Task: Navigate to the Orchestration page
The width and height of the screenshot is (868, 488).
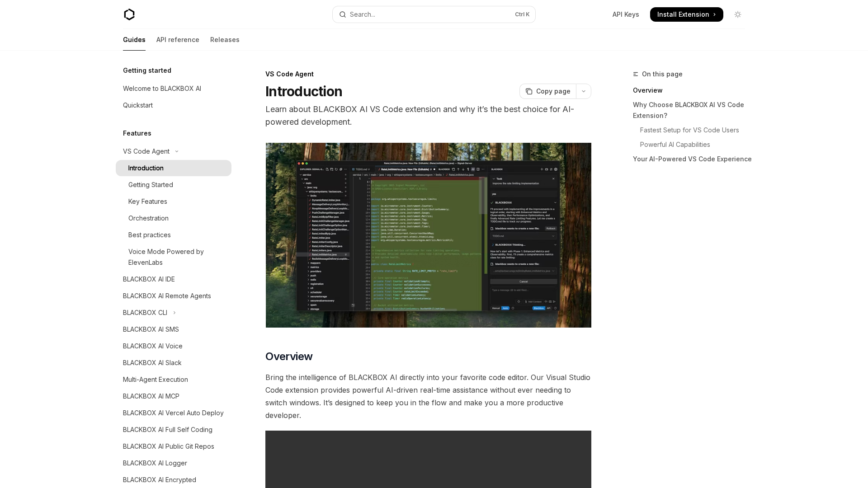Action: [148, 218]
